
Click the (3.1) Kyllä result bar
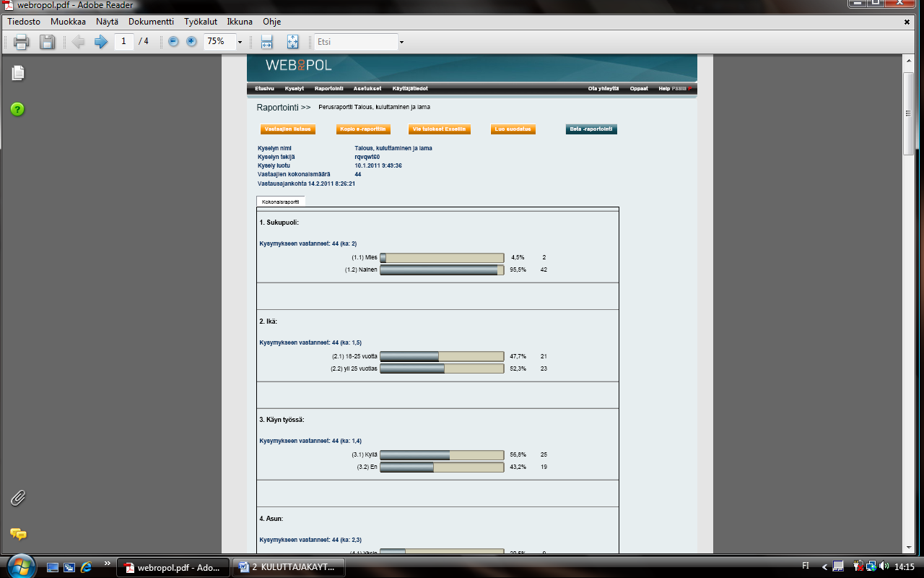(x=442, y=455)
